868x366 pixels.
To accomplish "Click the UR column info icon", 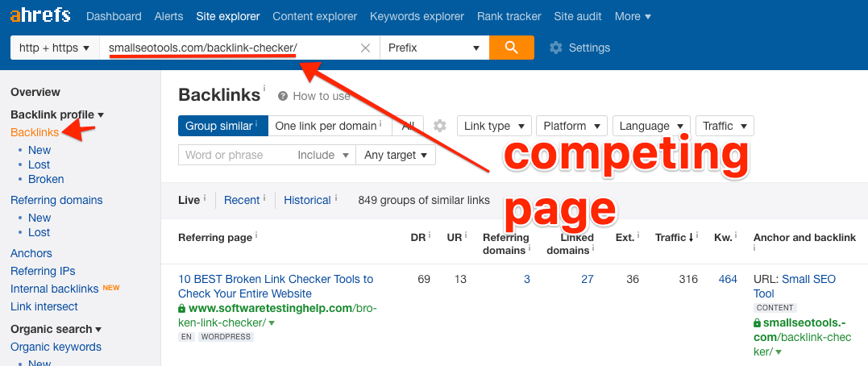I will 464,235.
